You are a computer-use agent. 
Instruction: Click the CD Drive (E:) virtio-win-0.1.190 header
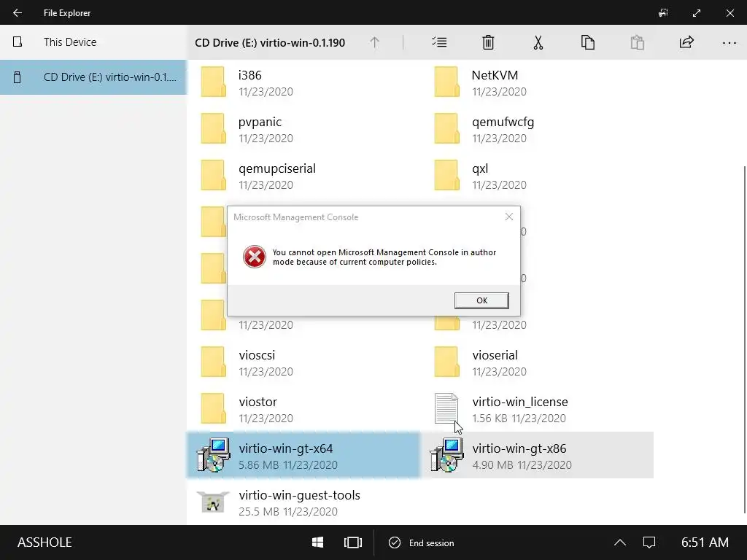(x=270, y=43)
